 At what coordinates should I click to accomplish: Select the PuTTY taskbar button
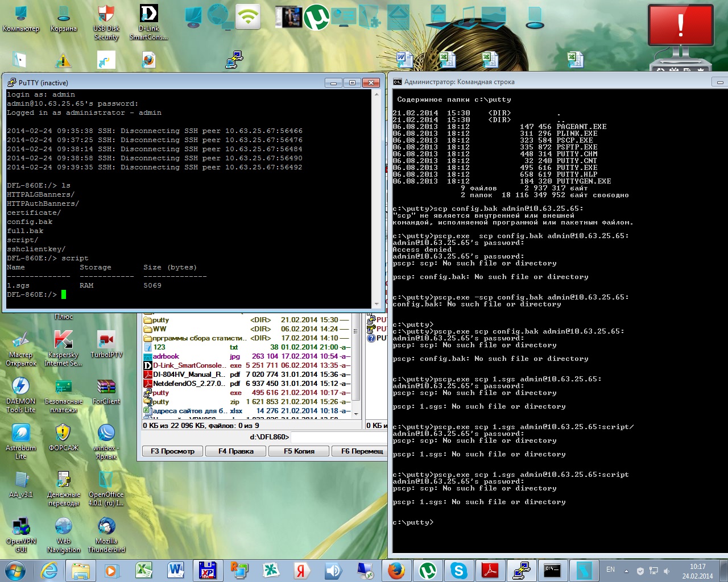coord(521,570)
